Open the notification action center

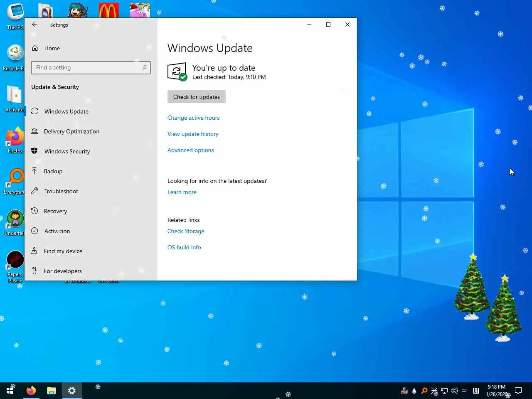pos(518,391)
